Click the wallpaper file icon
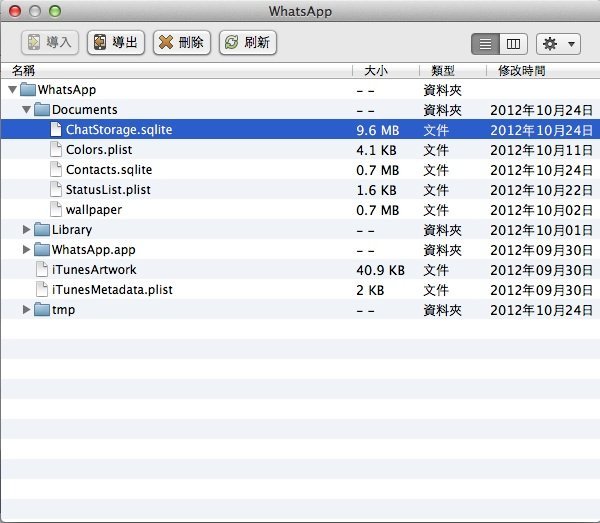Screen dimensions: 600x523 [56, 210]
